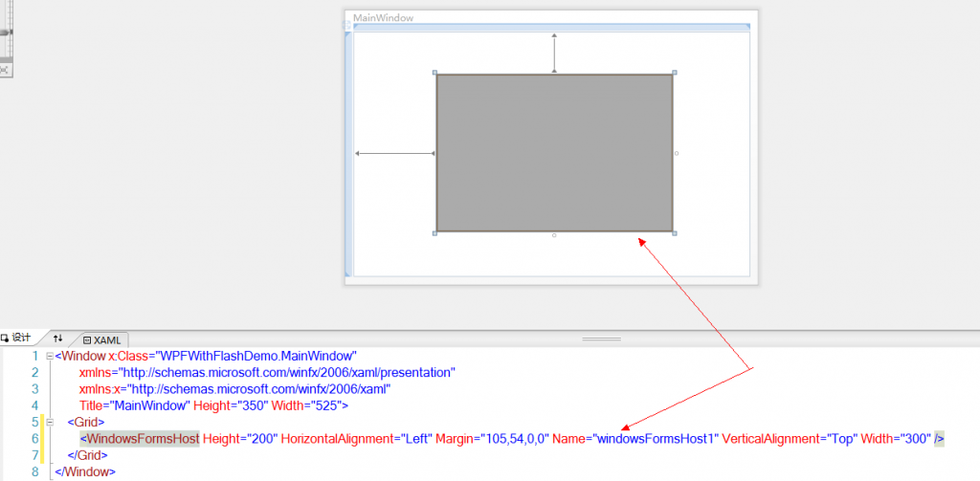Click line number 6 in the gutter
The image size is (980, 481).
click(x=34, y=439)
